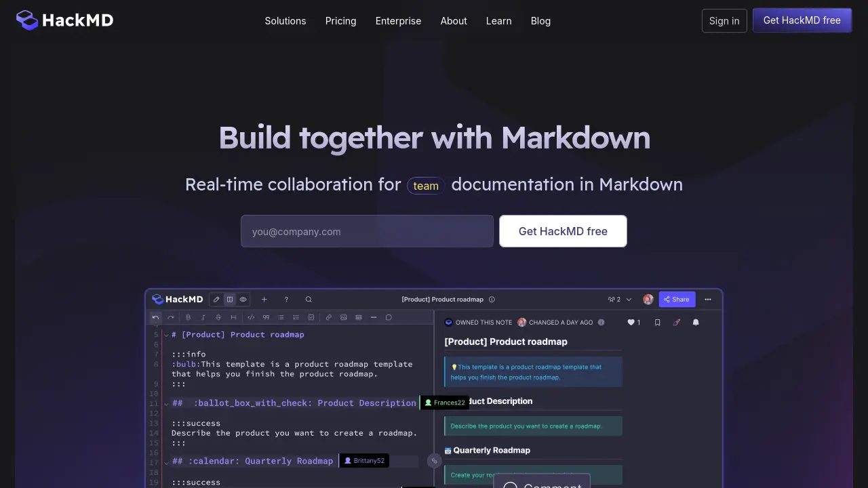This screenshot has width=868, height=488.
Task: Switch to view-only mode with the eye icon
Action: (243, 300)
